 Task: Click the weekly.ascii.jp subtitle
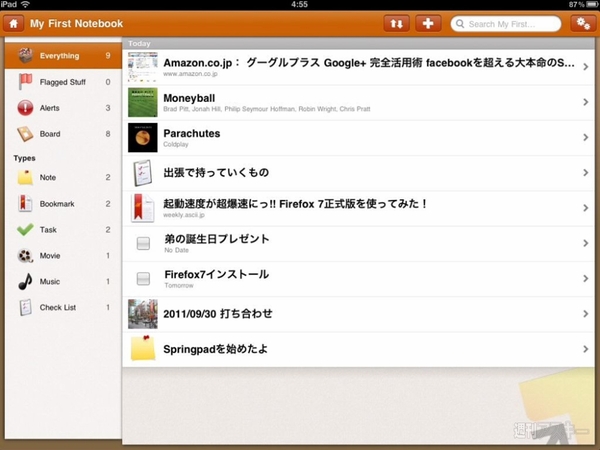click(184, 215)
